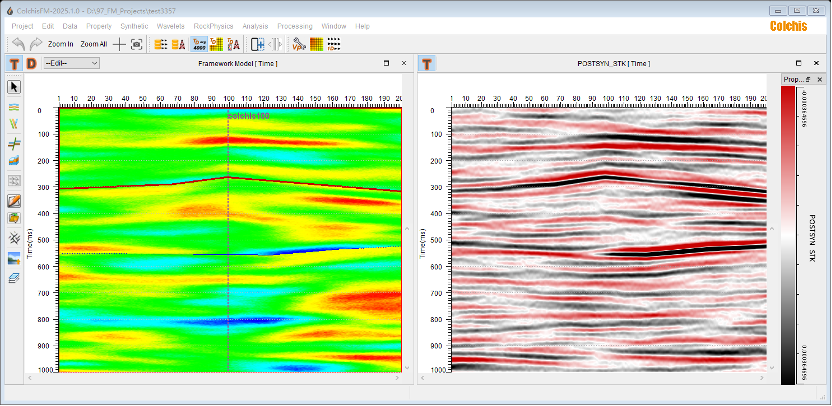Open the RockPhysics menu
This screenshot has height=406, width=832.
(213, 26)
